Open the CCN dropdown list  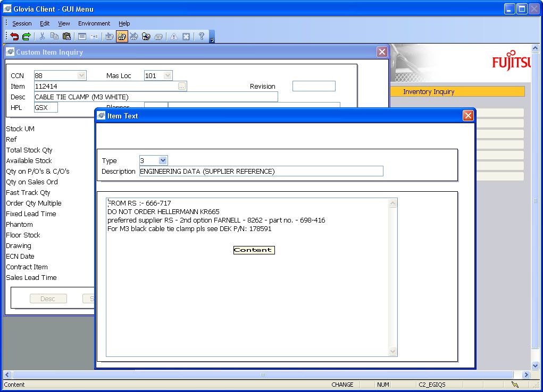click(x=81, y=76)
